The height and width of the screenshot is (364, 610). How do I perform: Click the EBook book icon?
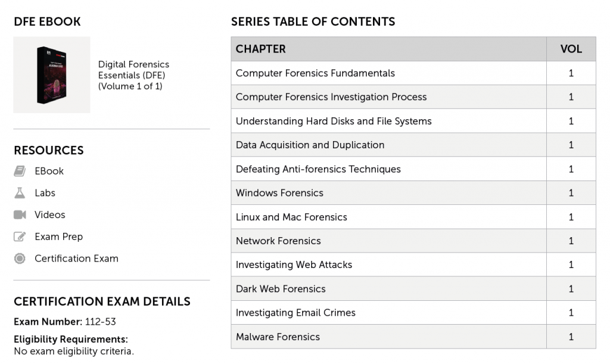20,171
